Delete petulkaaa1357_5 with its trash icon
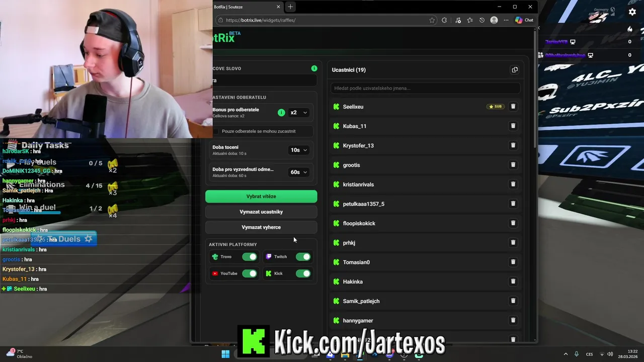Viewport: 644px width, 362px height. 513,204
